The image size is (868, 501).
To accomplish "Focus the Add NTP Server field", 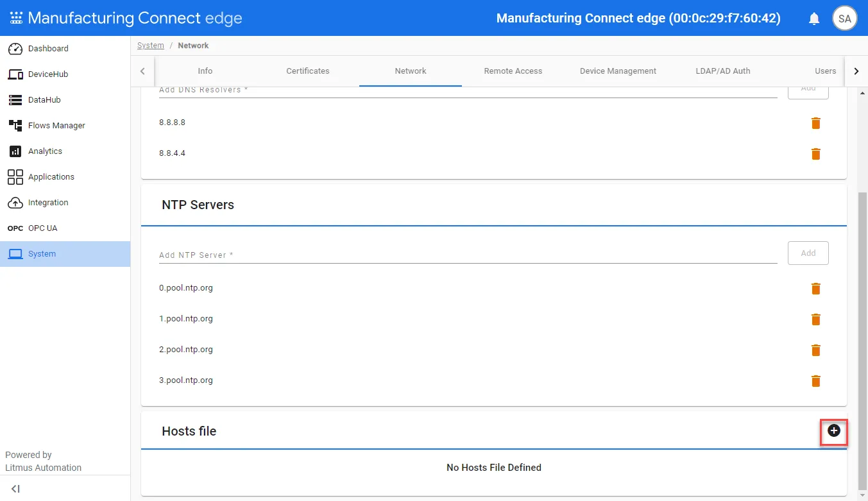I will click(468, 255).
